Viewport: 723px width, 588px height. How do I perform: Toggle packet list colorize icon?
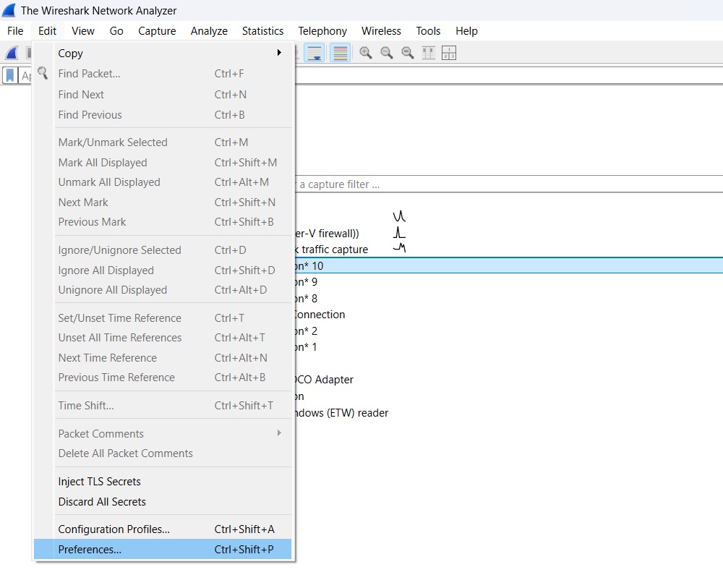point(341,53)
